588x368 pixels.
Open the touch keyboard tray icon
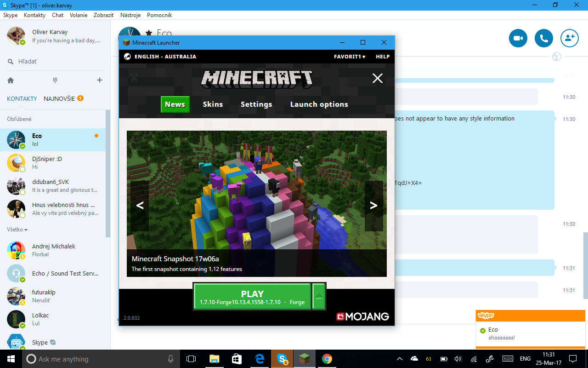[x=508, y=359]
